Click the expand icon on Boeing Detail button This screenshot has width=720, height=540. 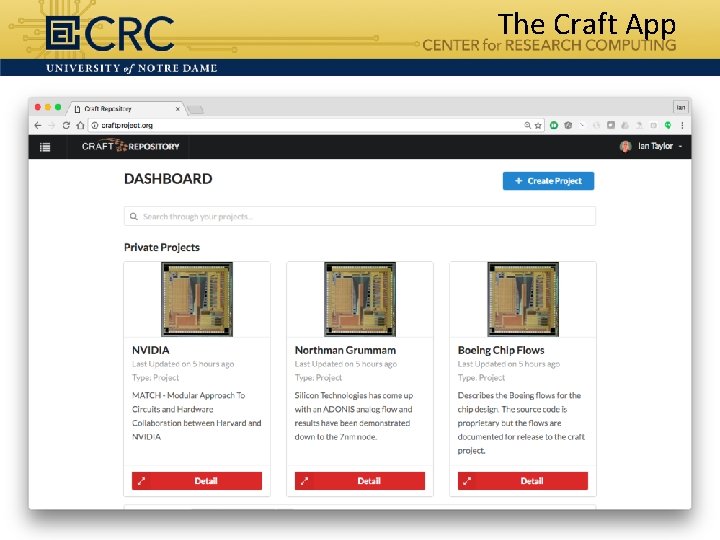pyautogui.click(x=467, y=481)
